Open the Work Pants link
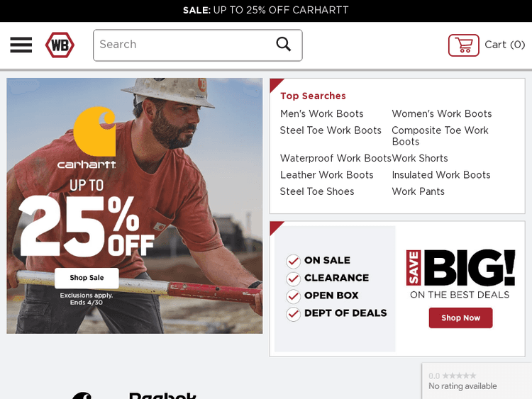 point(418,191)
